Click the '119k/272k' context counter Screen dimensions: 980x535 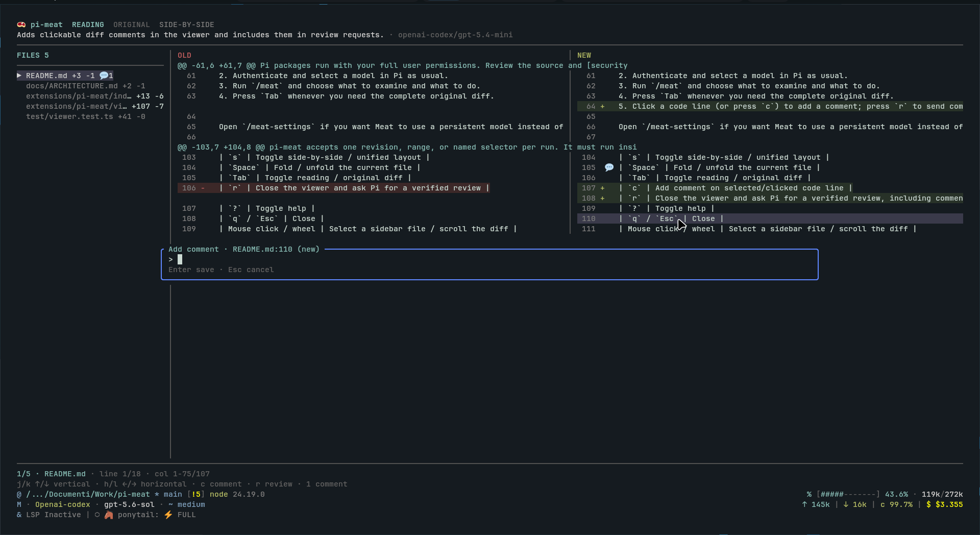tap(942, 494)
